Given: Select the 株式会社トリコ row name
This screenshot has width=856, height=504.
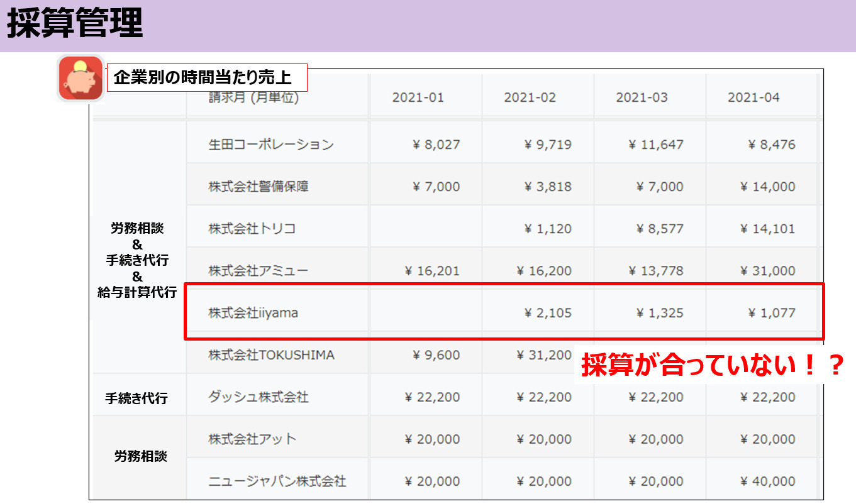Looking at the screenshot, I should (x=252, y=229).
